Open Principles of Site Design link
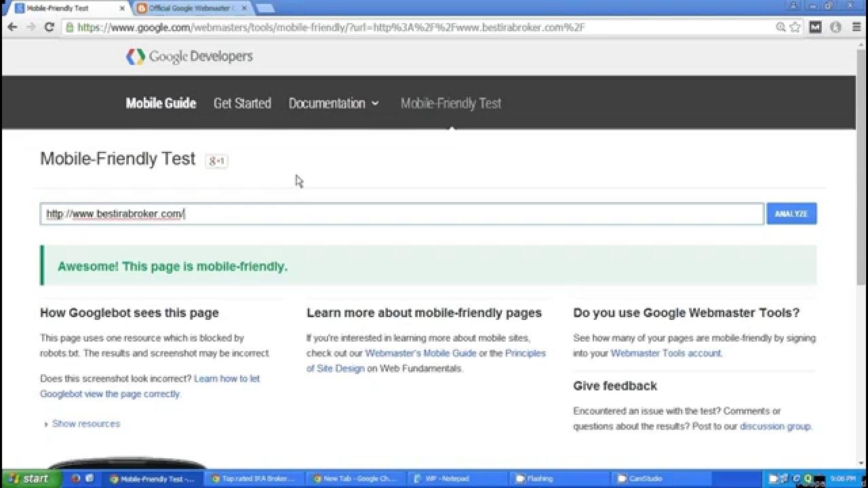 click(x=426, y=361)
